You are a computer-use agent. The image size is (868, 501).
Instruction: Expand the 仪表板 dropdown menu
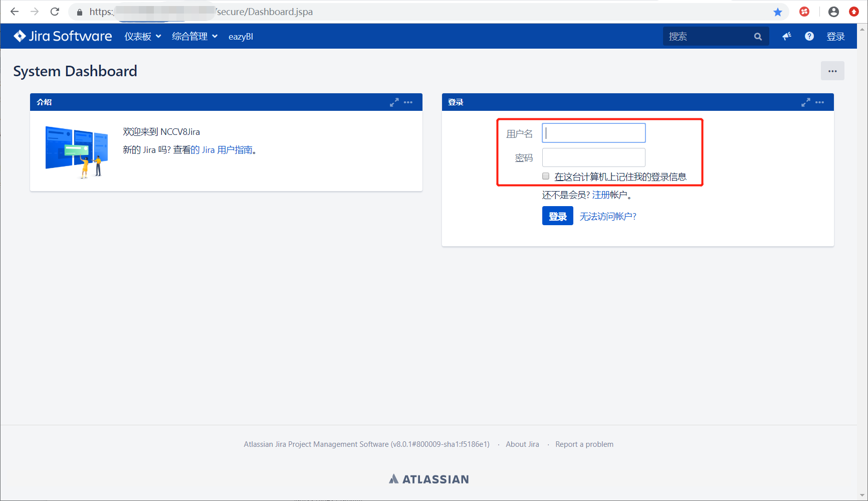143,37
